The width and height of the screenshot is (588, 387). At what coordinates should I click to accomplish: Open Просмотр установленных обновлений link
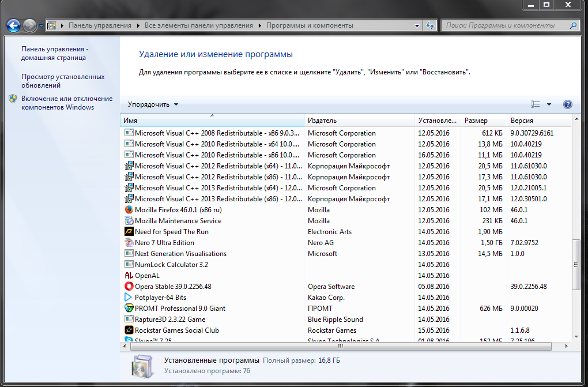pos(63,81)
